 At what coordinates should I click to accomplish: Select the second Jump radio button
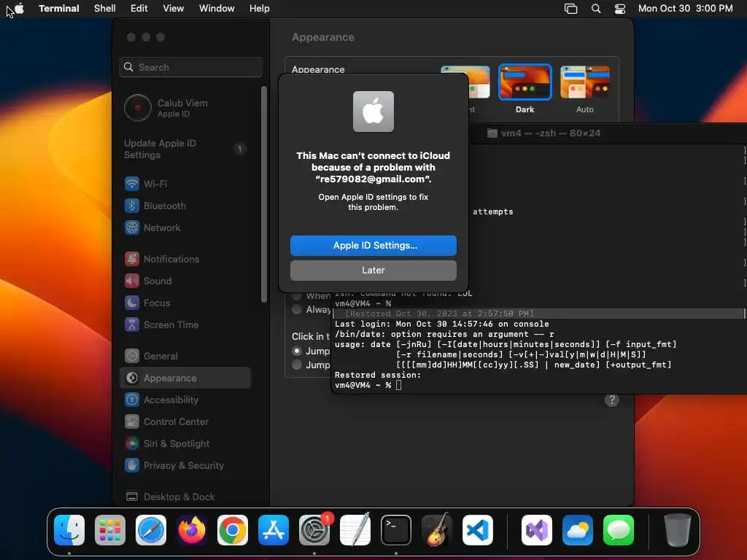click(297, 365)
